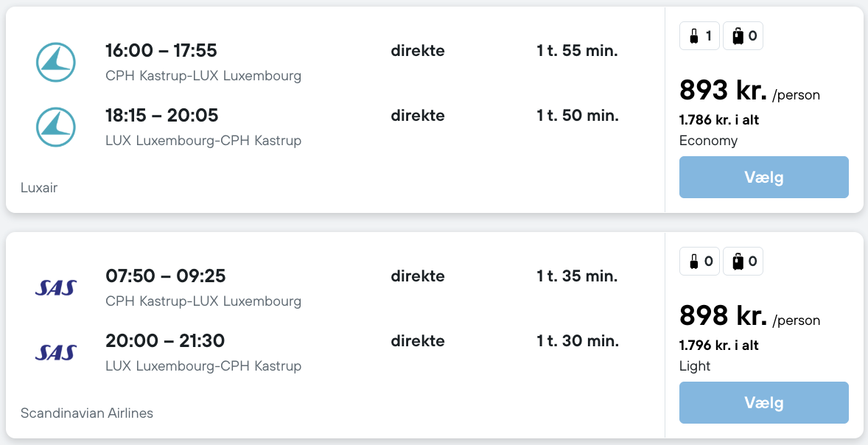
Task: Click the SAS carry-on baggage icon showing 0
Action: 699,261
